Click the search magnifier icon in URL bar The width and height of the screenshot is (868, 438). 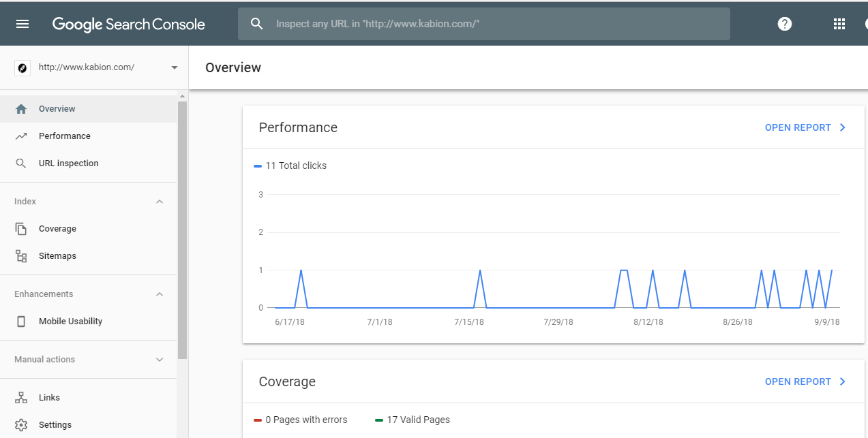[257, 24]
